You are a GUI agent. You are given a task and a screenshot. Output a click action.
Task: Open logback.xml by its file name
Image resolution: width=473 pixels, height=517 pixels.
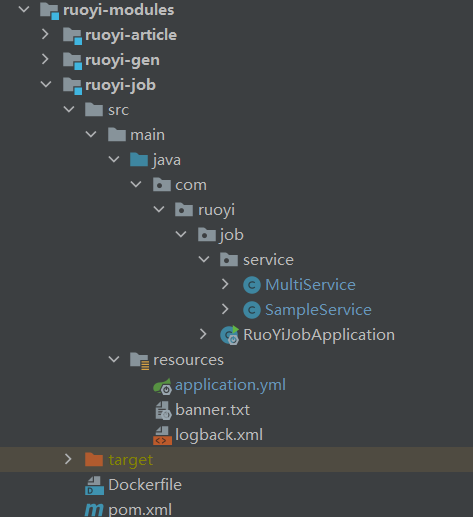coord(219,436)
